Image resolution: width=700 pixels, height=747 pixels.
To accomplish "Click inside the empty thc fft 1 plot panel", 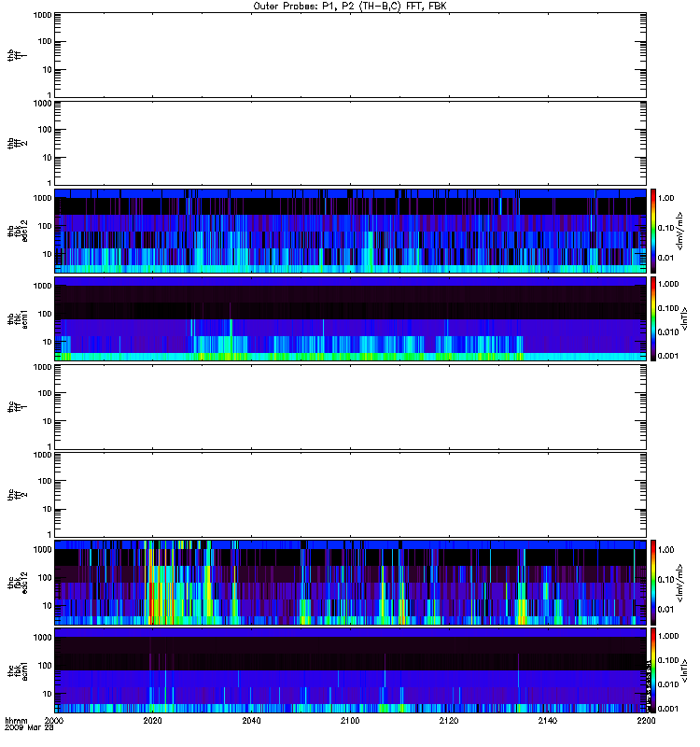I will (350, 407).
